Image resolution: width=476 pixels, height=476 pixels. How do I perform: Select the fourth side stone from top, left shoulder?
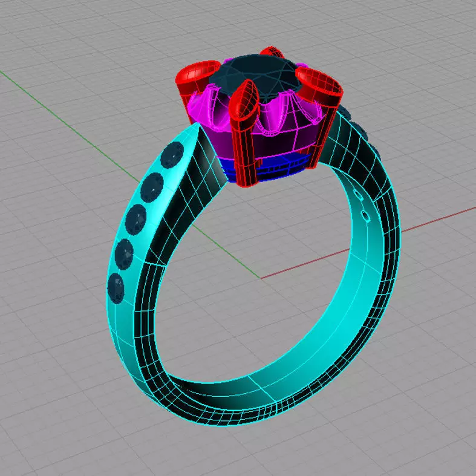click(x=124, y=255)
